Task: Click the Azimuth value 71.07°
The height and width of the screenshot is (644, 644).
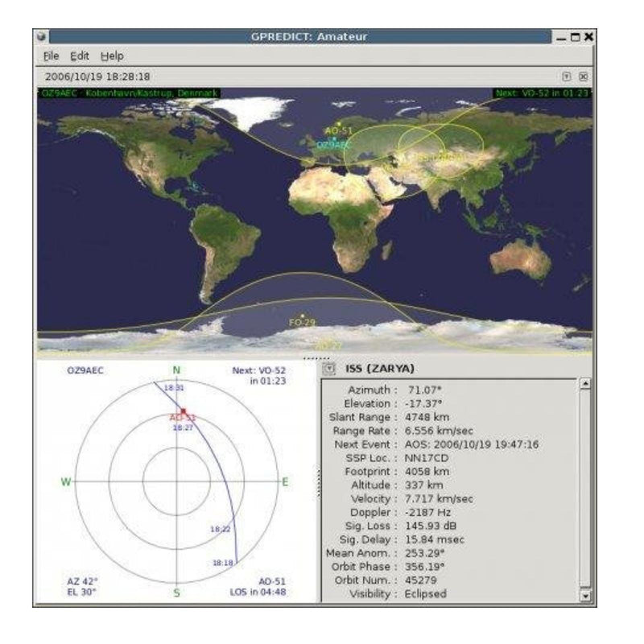Action: pos(425,390)
